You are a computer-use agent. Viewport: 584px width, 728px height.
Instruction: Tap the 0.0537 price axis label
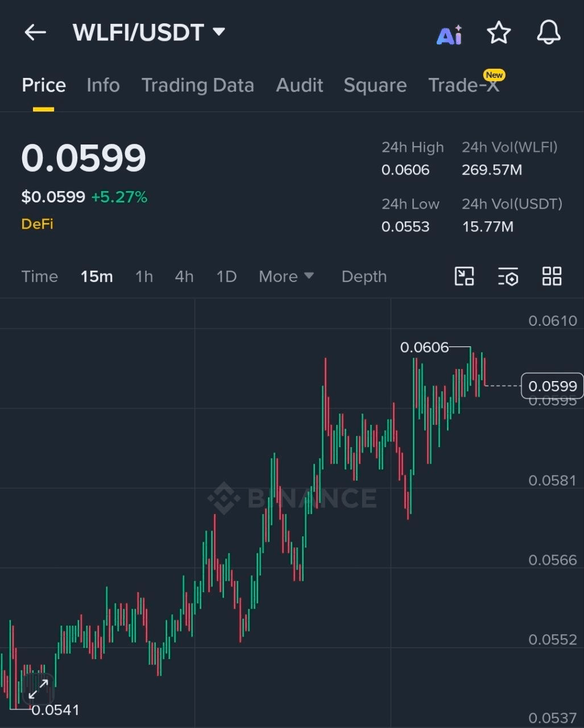click(x=553, y=718)
